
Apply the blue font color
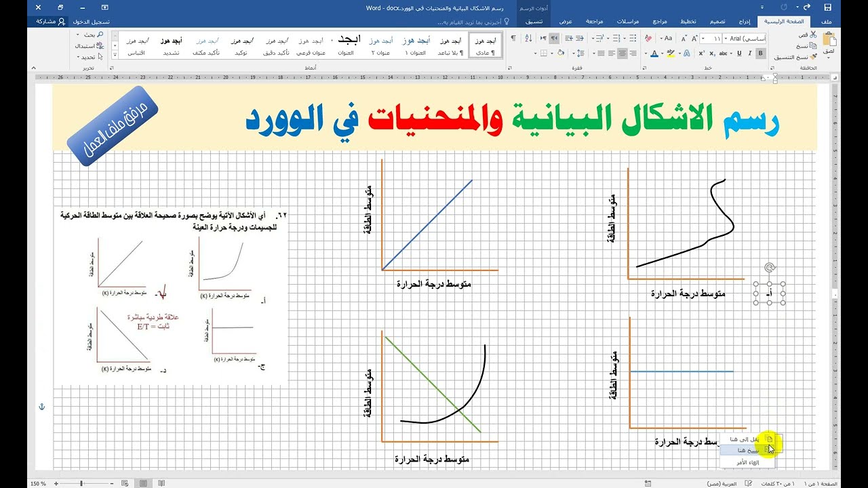654,53
